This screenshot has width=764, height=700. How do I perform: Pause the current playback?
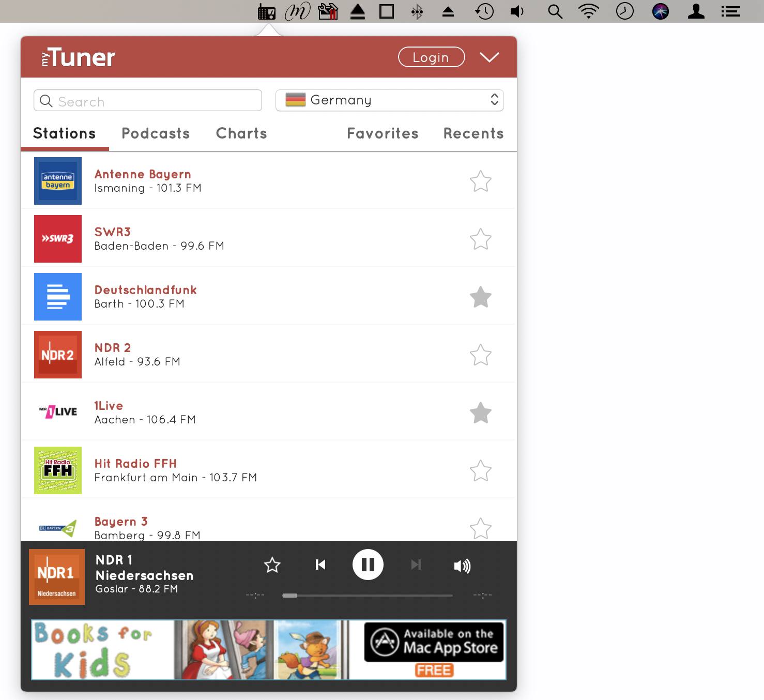click(x=368, y=565)
